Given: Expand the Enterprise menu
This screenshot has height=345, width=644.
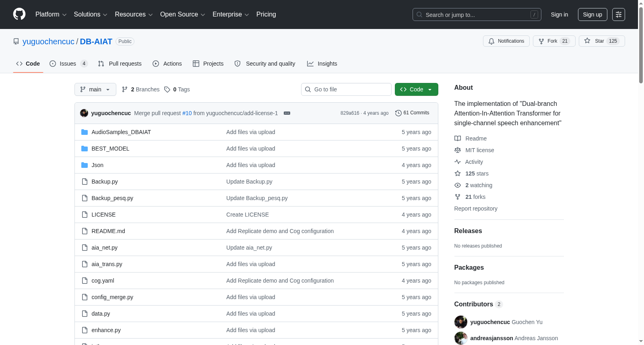Looking at the screenshot, I should [x=231, y=14].
